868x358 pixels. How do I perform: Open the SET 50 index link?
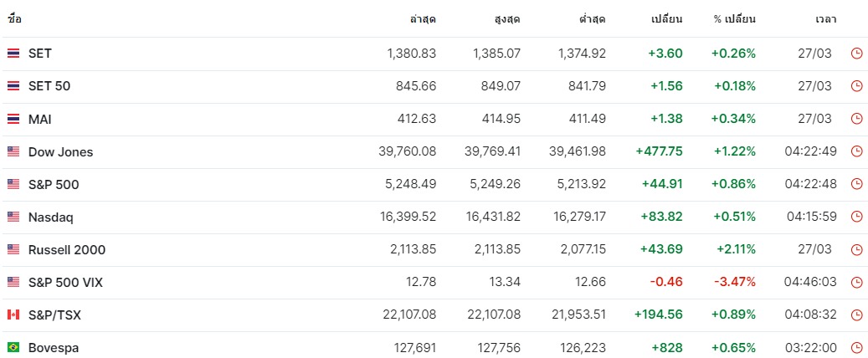point(49,86)
